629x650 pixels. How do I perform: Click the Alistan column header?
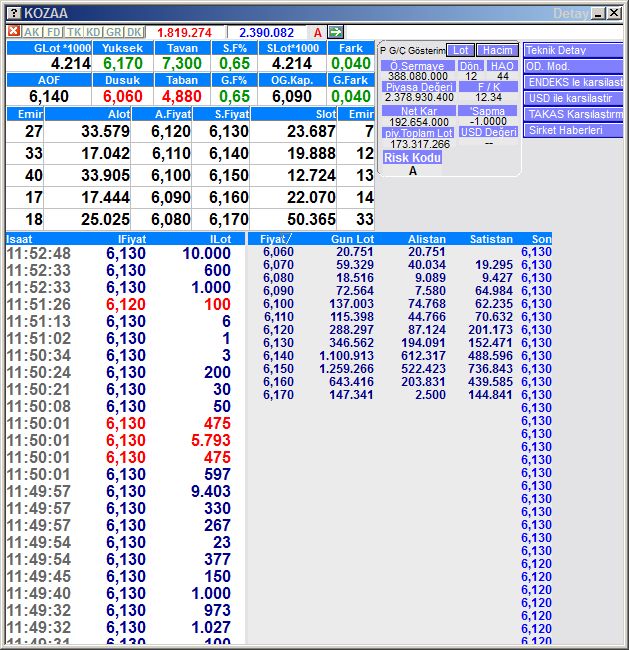(x=427, y=239)
